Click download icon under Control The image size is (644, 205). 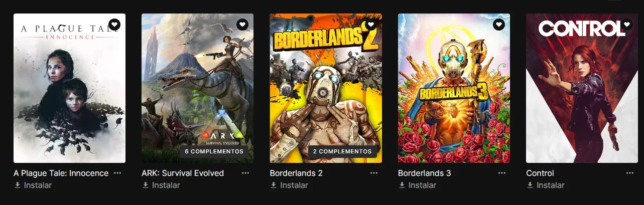click(530, 185)
